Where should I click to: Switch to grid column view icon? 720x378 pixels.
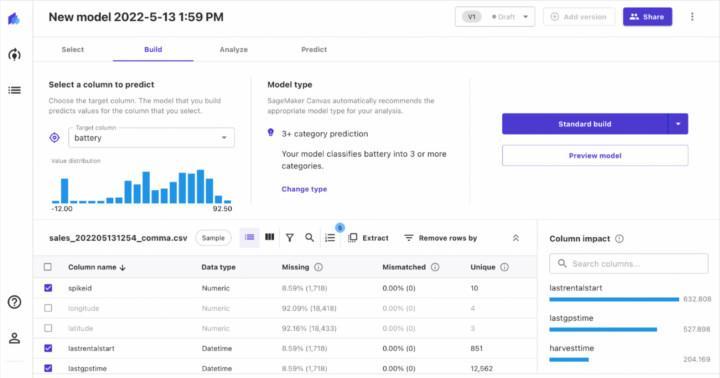click(x=270, y=237)
